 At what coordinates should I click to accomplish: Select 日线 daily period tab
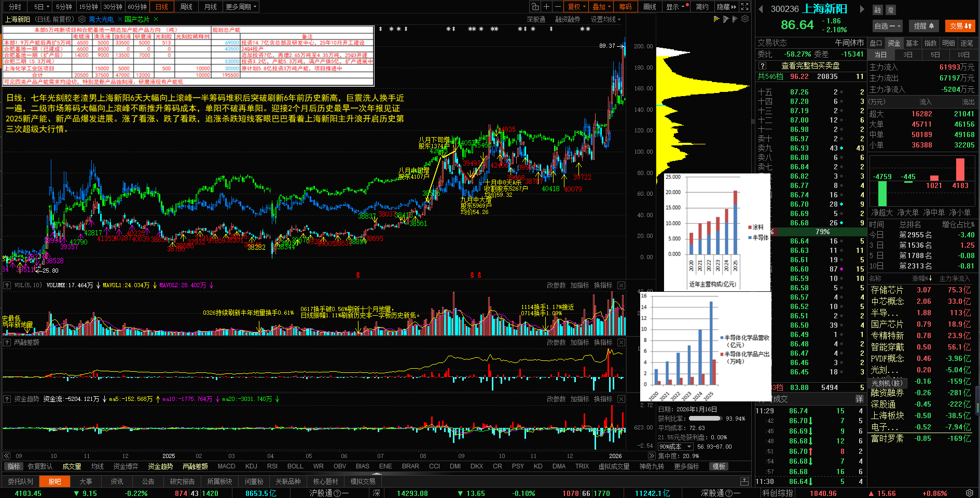[162, 7]
